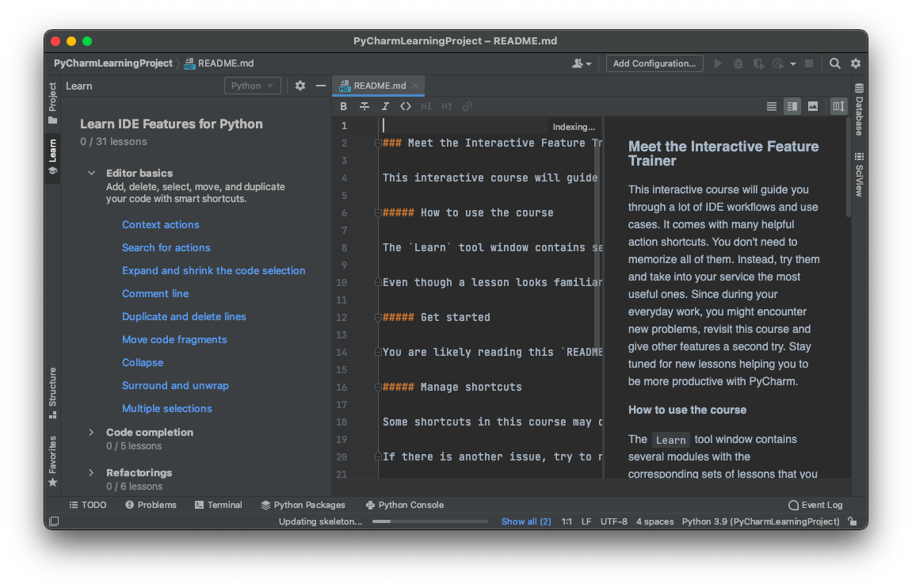
Task: Click the Run with Coverage icon
Action: click(758, 63)
